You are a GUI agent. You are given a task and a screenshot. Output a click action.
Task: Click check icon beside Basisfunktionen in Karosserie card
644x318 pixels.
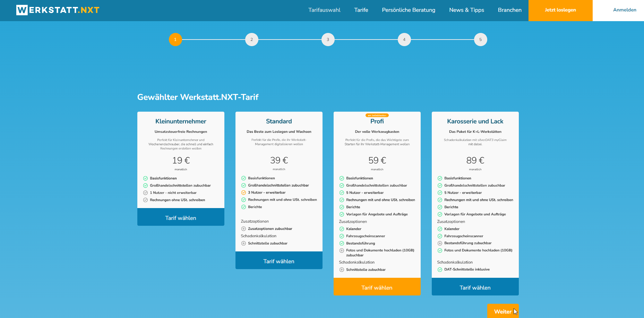(x=440, y=178)
